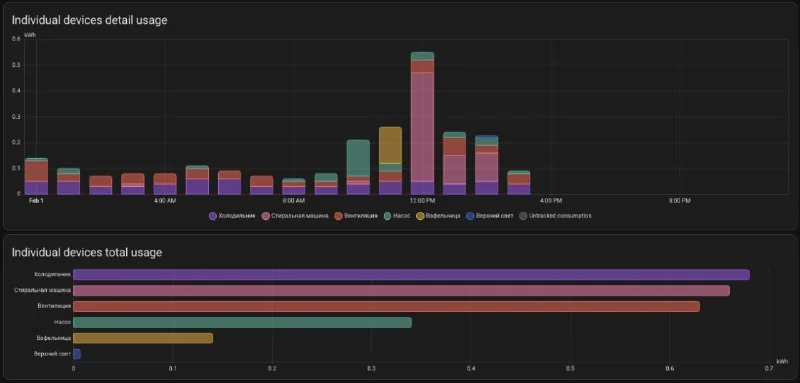Click the 'Стиральная машина' row label in the total chart
The image size is (800, 383).
click(42, 291)
